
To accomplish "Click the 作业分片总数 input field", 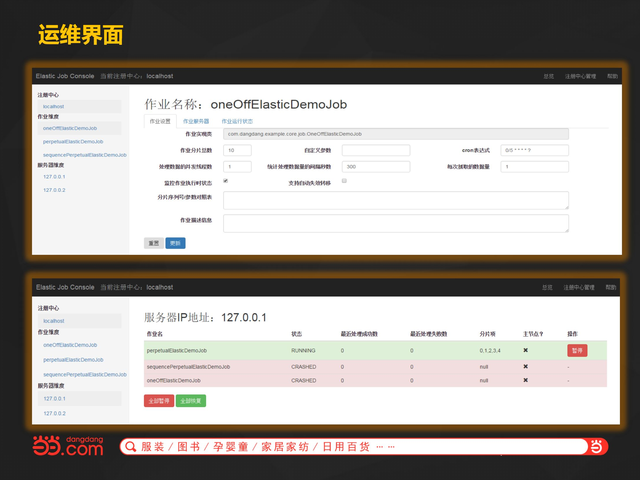I will click(245, 150).
